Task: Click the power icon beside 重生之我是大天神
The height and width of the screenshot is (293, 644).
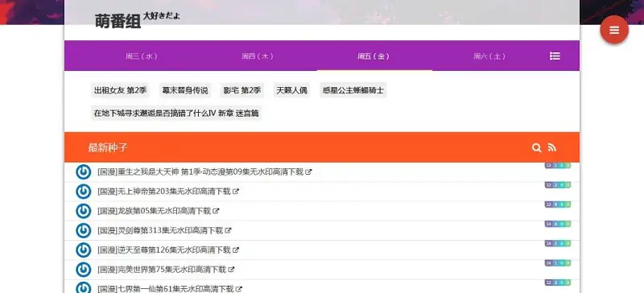Action: (84, 171)
